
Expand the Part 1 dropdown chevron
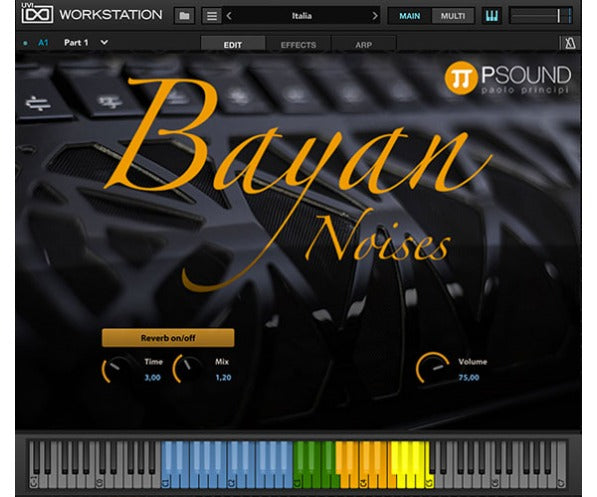coord(104,42)
